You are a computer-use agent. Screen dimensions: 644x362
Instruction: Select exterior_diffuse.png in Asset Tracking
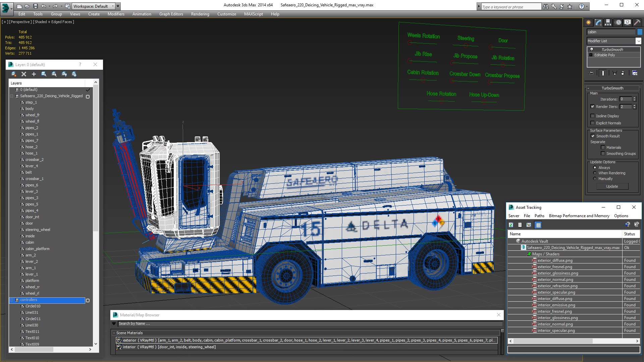click(555, 260)
